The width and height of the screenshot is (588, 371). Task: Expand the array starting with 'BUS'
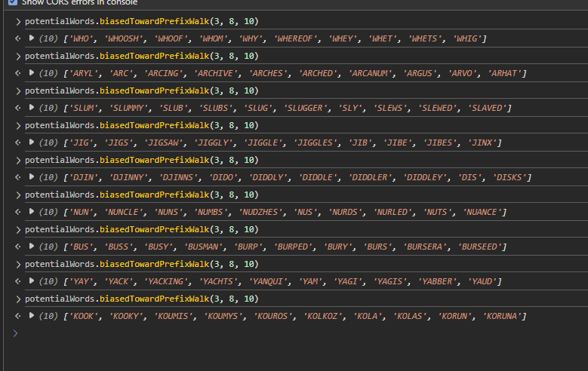(32, 247)
